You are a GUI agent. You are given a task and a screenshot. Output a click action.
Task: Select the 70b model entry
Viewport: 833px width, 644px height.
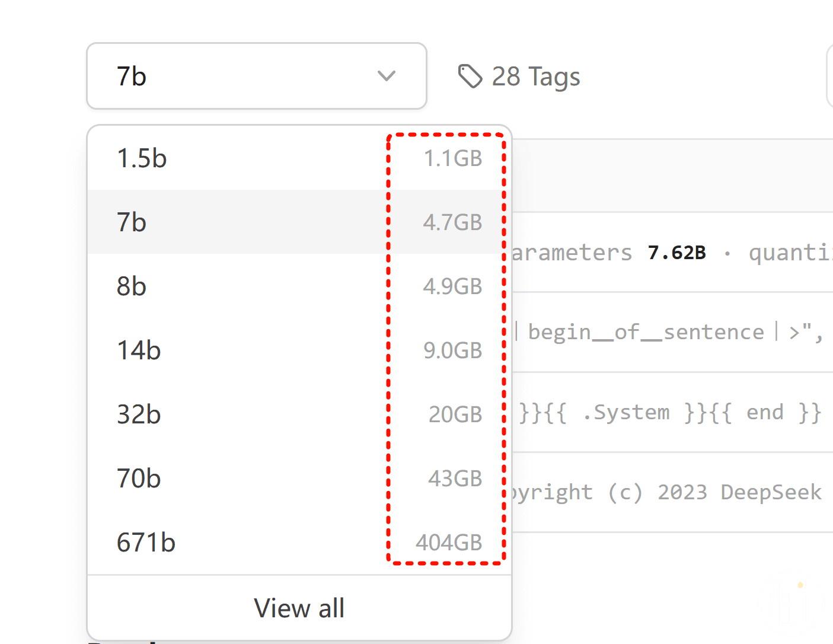pos(299,479)
